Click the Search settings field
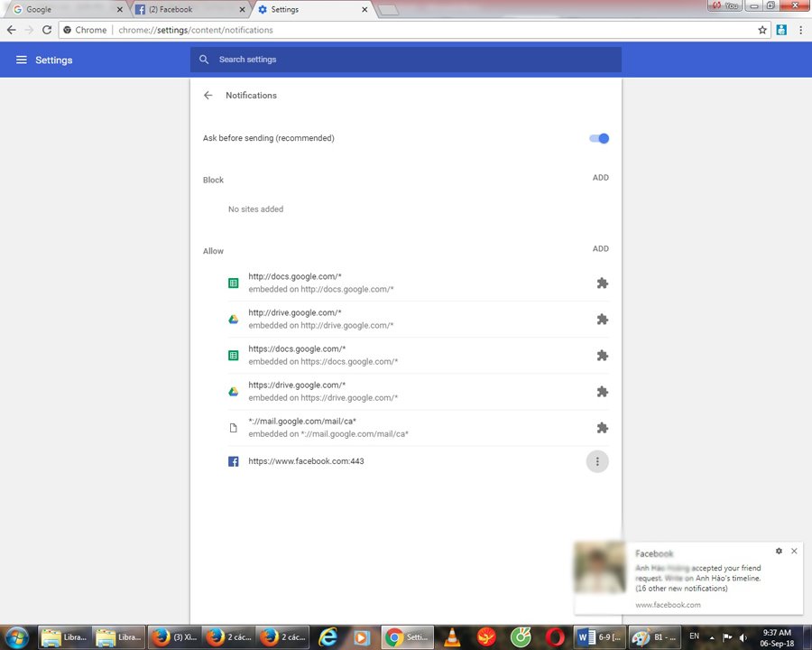Image resolution: width=812 pixels, height=650 pixels. click(x=406, y=60)
